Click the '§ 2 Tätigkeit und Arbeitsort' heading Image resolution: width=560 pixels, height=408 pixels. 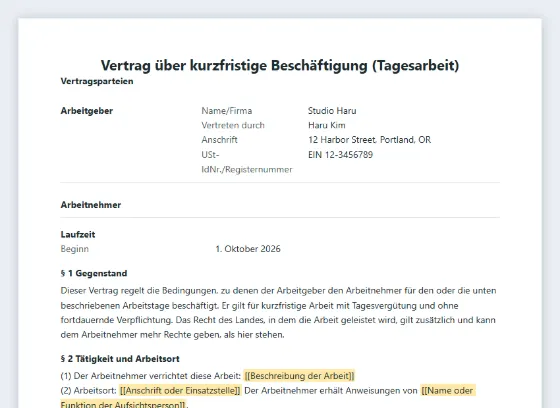point(120,359)
